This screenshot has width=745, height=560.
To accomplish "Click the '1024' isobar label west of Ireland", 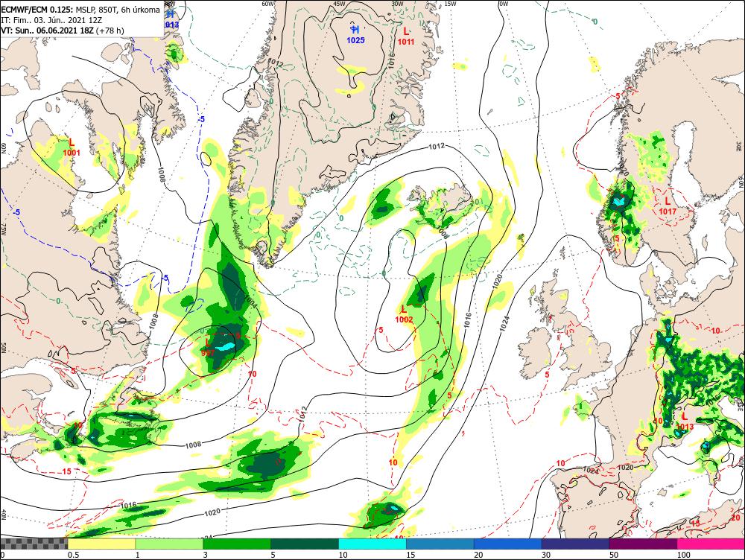I will click(x=506, y=322).
